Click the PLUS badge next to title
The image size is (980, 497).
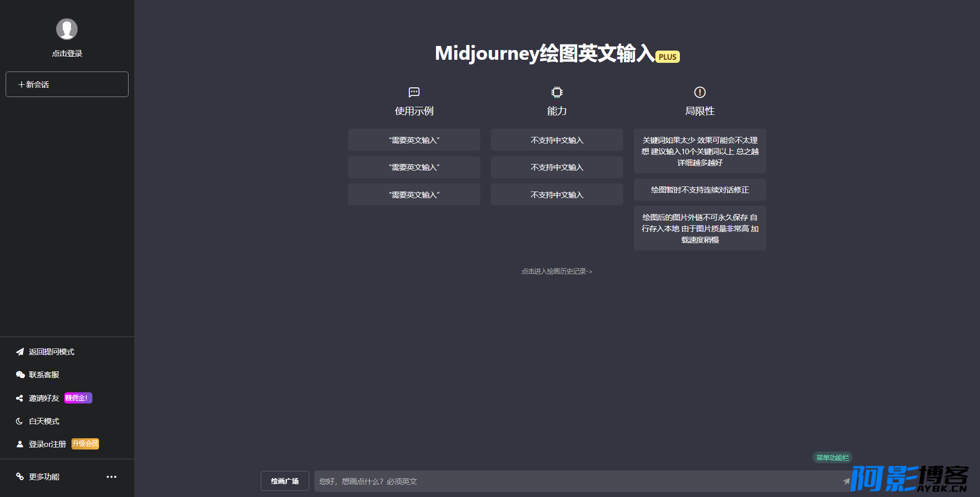(x=668, y=57)
